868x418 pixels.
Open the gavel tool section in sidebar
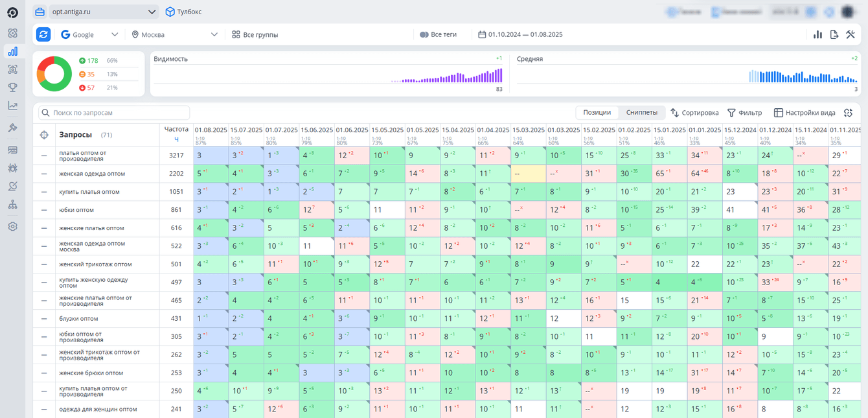pos(12,128)
